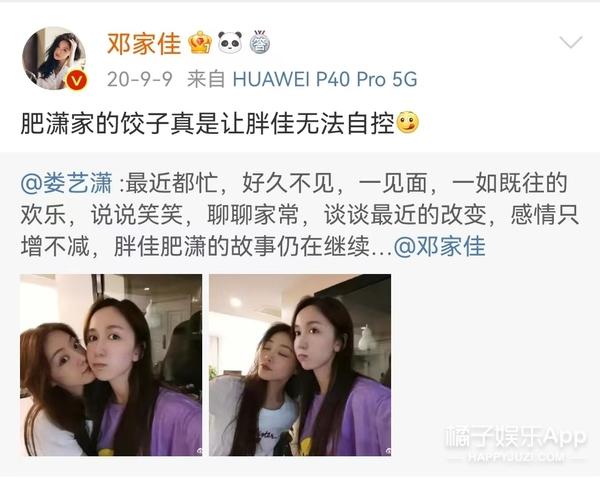The height and width of the screenshot is (478, 600).
Task: Tap the live photo icon on first image
Action: coord(199,452)
